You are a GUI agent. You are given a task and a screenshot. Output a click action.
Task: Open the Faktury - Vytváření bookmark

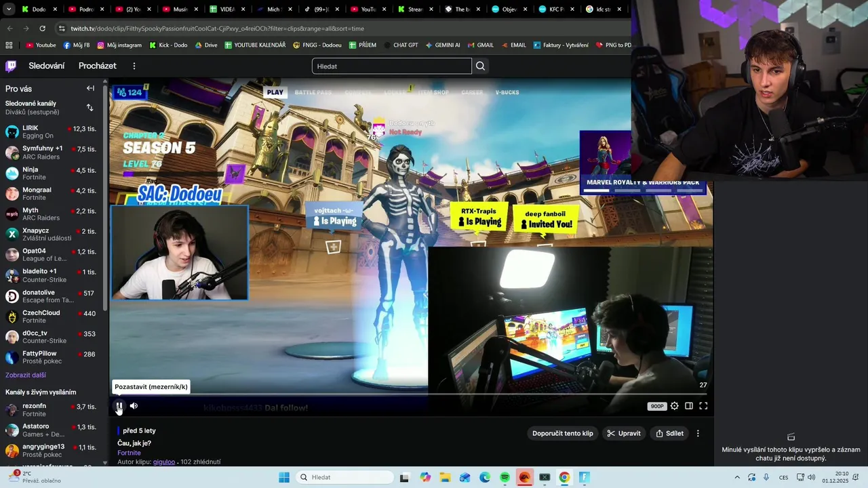coord(561,45)
